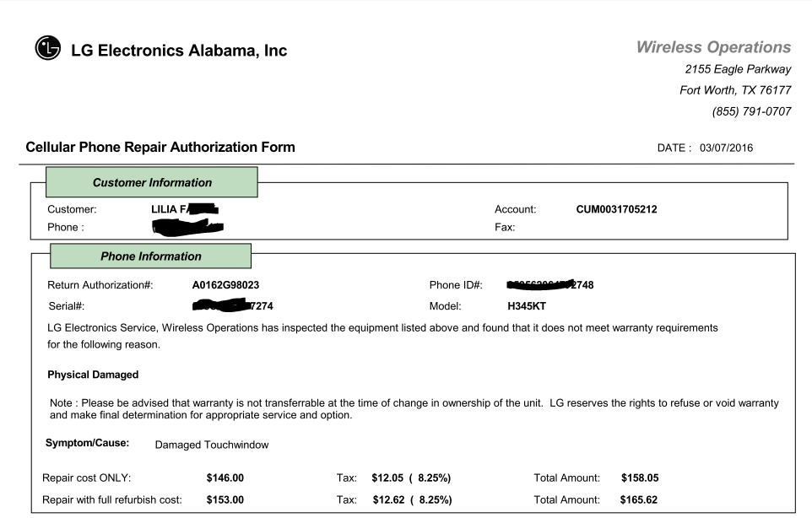Select the Customer Information section header
This screenshot has height=518, width=812.
[152, 182]
